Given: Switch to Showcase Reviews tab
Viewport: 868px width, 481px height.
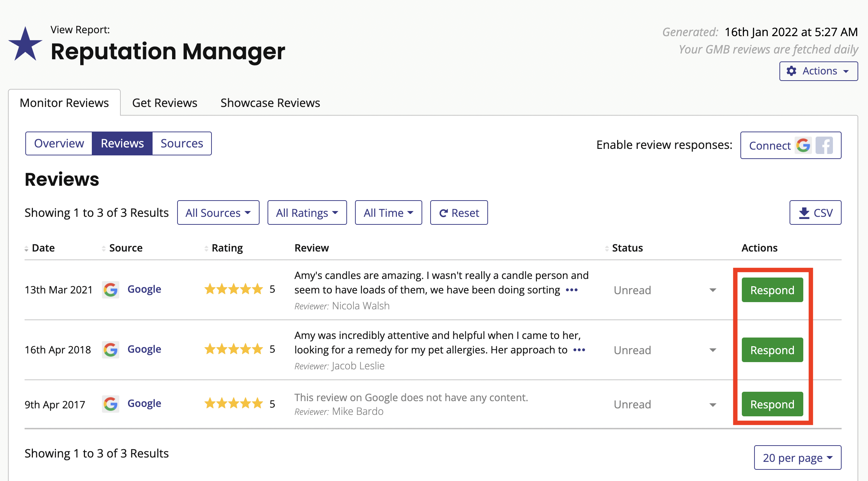Looking at the screenshot, I should point(270,103).
